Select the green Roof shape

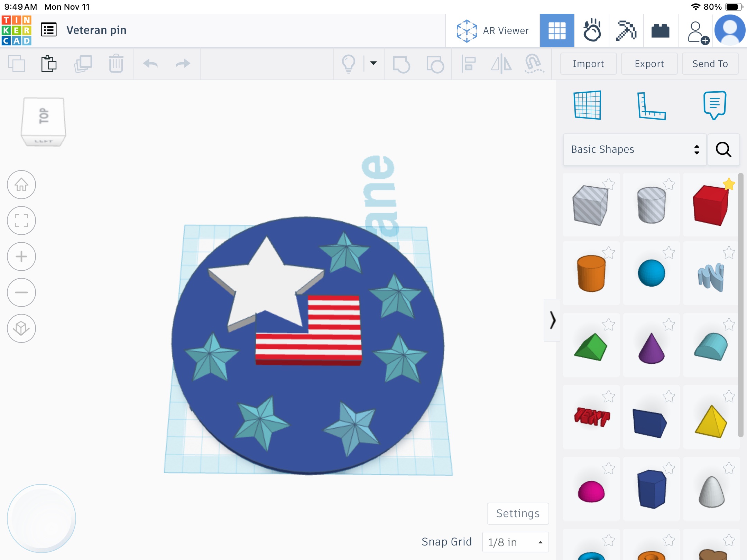tap(591, 346)
